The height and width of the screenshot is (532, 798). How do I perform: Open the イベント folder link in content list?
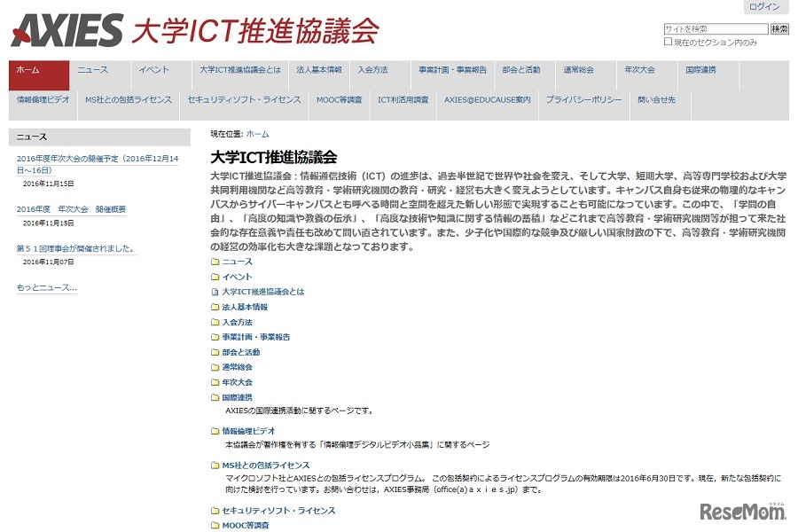pyautogui.click(x=237, y=277)
